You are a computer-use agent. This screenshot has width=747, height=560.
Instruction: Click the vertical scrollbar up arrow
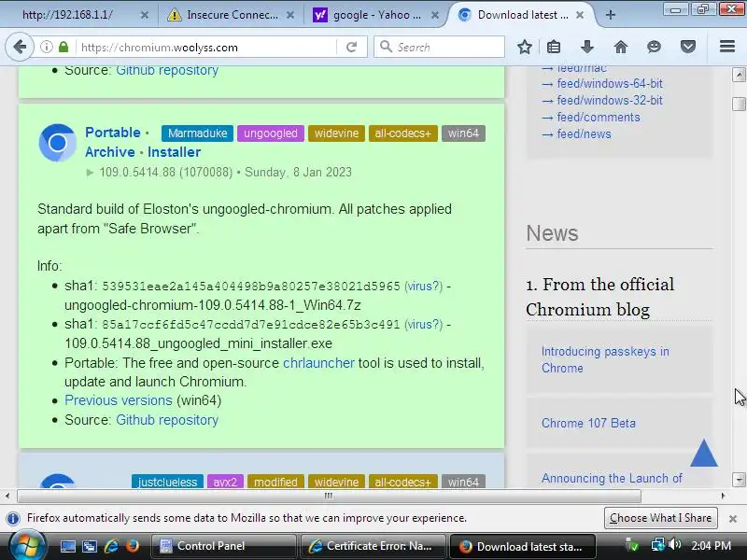[739, 75]
